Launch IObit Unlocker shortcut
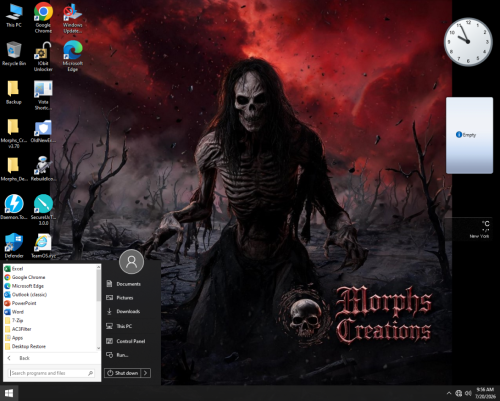This screenshot has width=500, height=401. pos(43,56)
